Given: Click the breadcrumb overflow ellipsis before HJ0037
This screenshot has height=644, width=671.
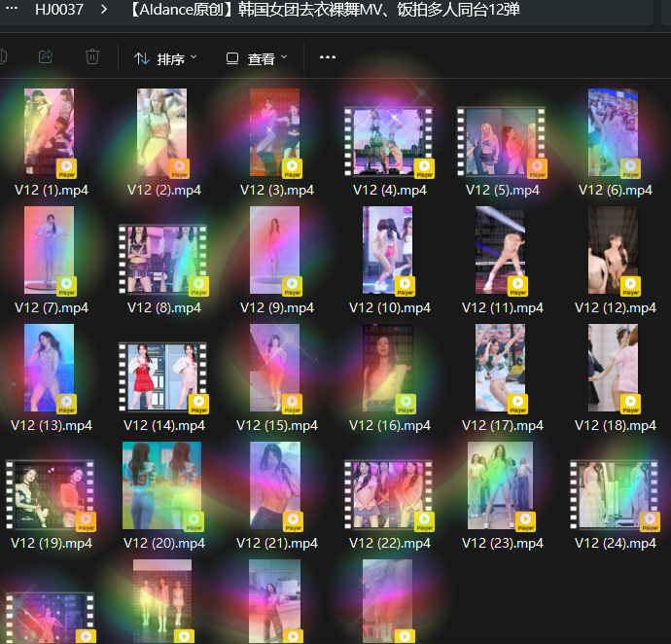Looking at the screenshot, I should [12, 11].
